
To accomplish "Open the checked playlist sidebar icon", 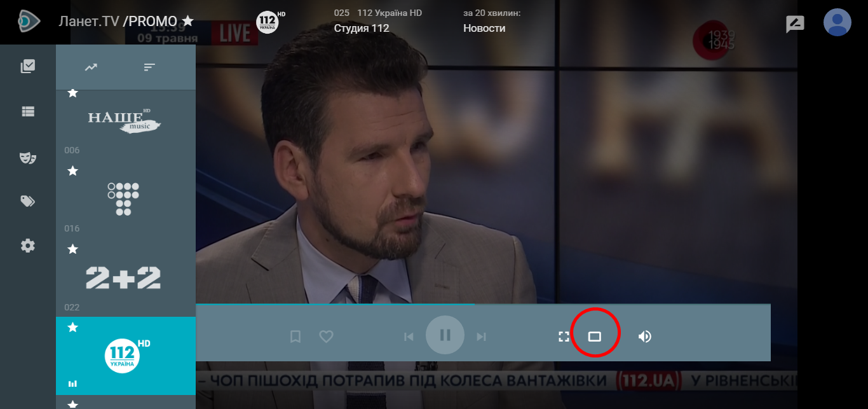I will tap(28, 67).
